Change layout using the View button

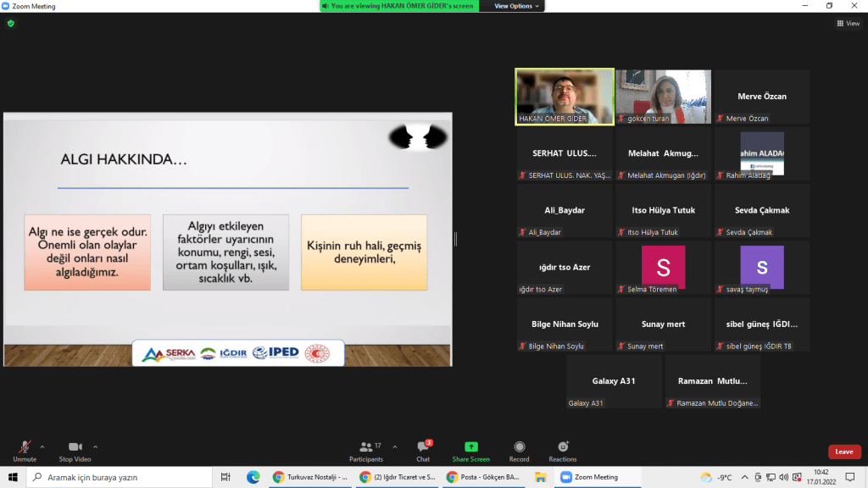(x=848, y=24)
